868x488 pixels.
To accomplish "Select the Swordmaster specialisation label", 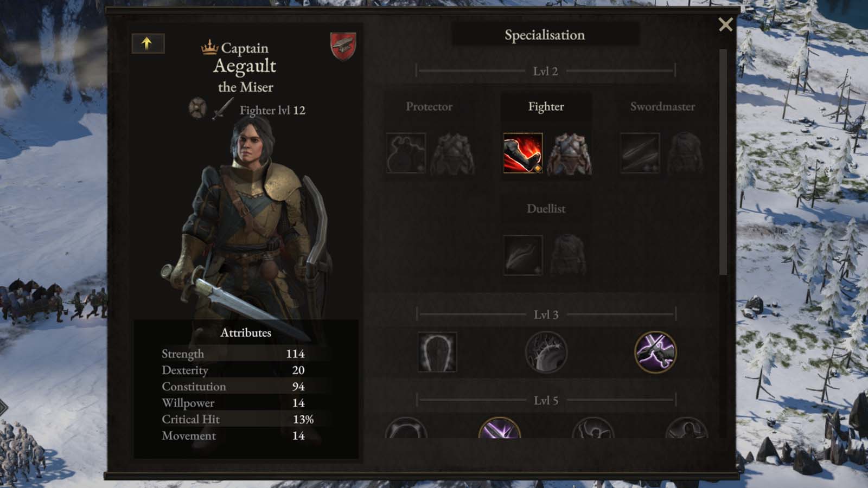I will pyautogui.click(x=662, y=107).
